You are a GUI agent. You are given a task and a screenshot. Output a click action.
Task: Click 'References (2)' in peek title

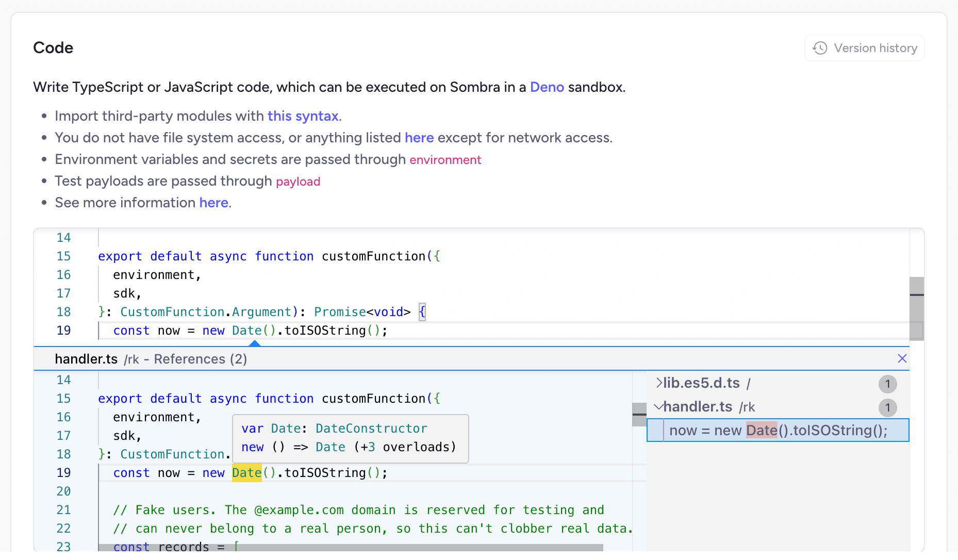point(200,359)
